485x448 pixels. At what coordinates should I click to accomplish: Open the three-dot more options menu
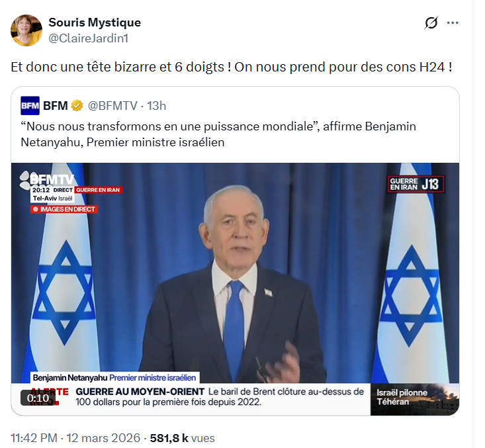tap(453, 22)
